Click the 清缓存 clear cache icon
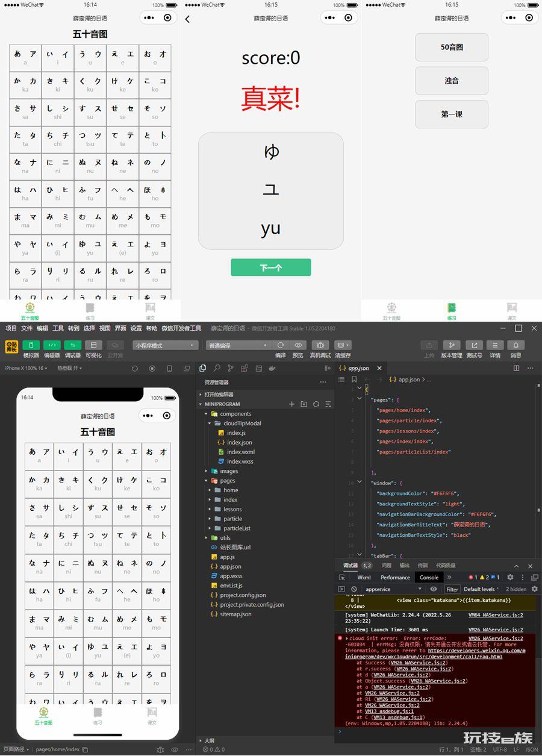542x756 pixels. tap(343, 345)
